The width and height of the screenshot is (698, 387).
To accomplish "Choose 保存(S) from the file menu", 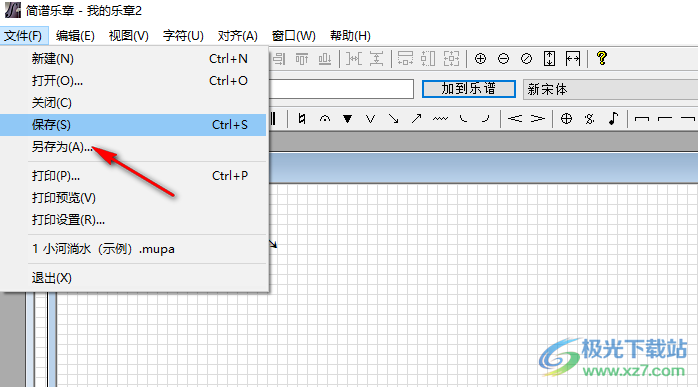I will pos(134,125).
